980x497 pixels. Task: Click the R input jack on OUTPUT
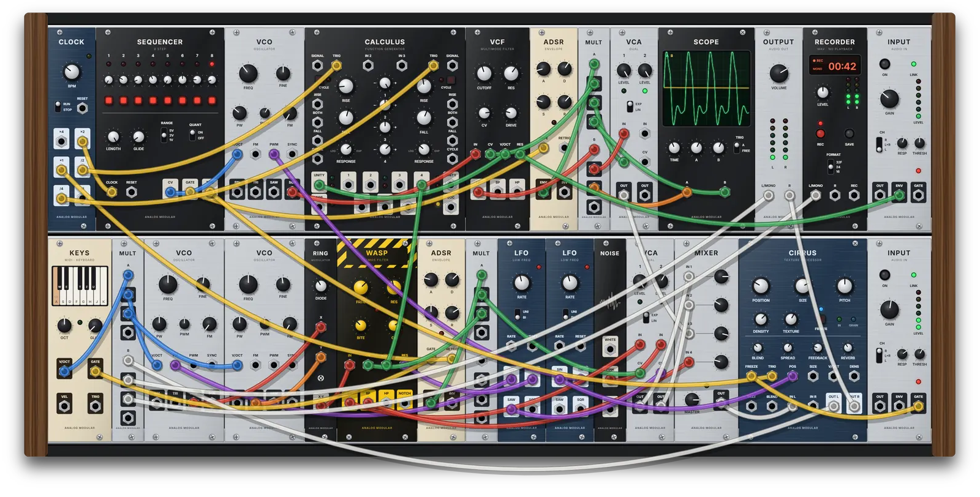(x=790, y=195)
